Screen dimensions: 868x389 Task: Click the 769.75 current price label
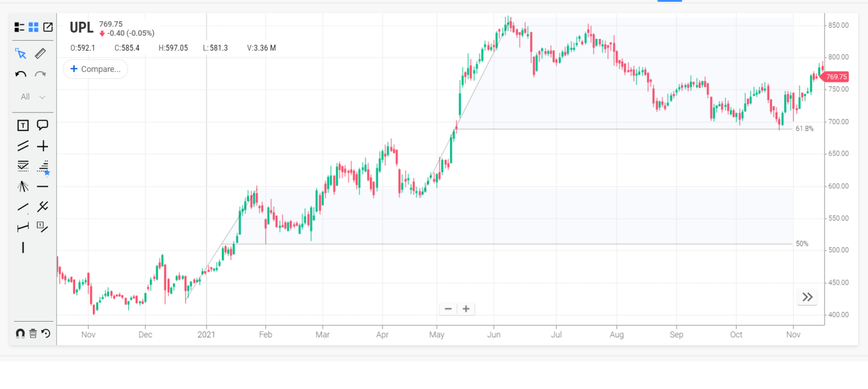pos(836,77)
